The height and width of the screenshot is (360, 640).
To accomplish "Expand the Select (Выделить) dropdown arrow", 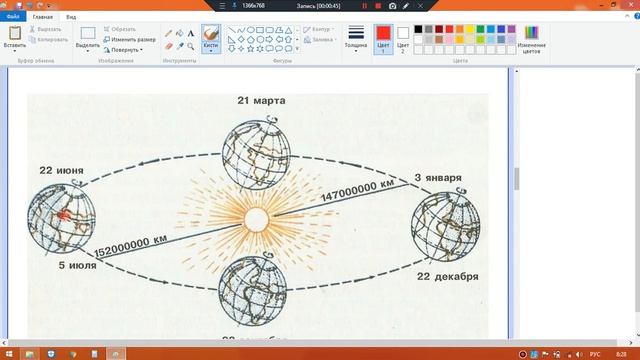I will (88, 51).
